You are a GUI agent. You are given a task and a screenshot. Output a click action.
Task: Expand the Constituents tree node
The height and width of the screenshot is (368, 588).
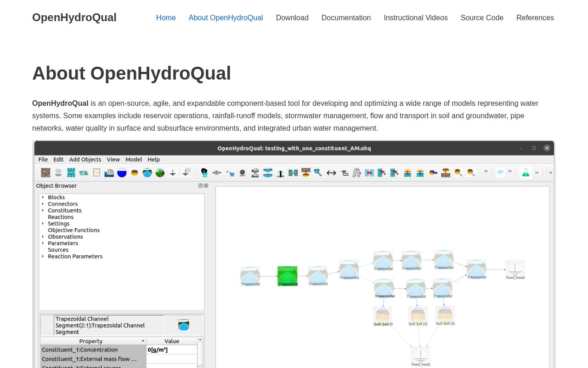(x=43, y=210)
